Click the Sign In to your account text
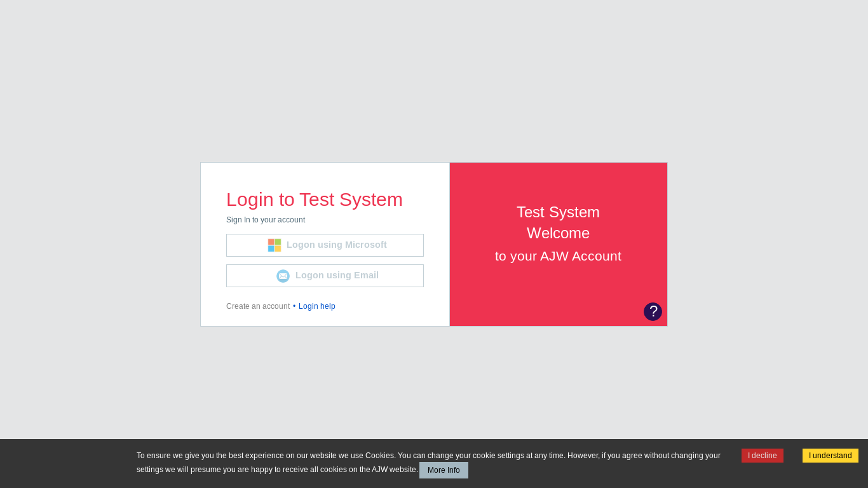This screenshot has width=868, height=488. (266, 220)
